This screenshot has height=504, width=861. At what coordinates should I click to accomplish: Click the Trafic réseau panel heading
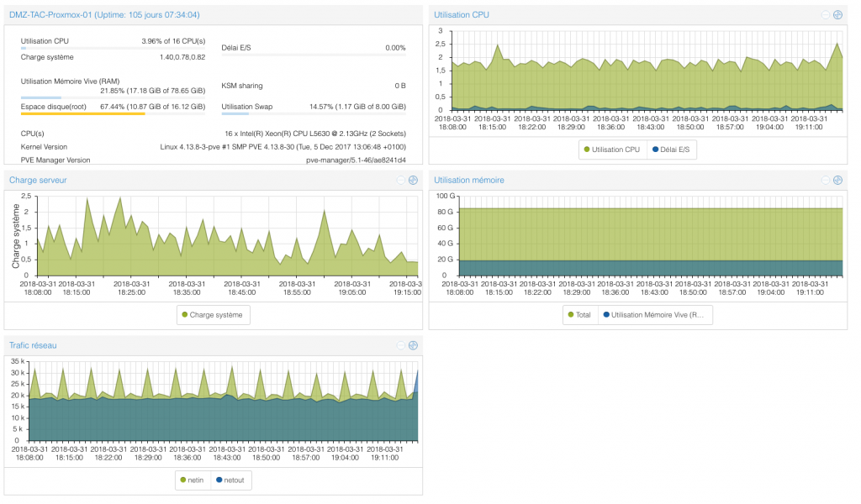tap(33, 345)
